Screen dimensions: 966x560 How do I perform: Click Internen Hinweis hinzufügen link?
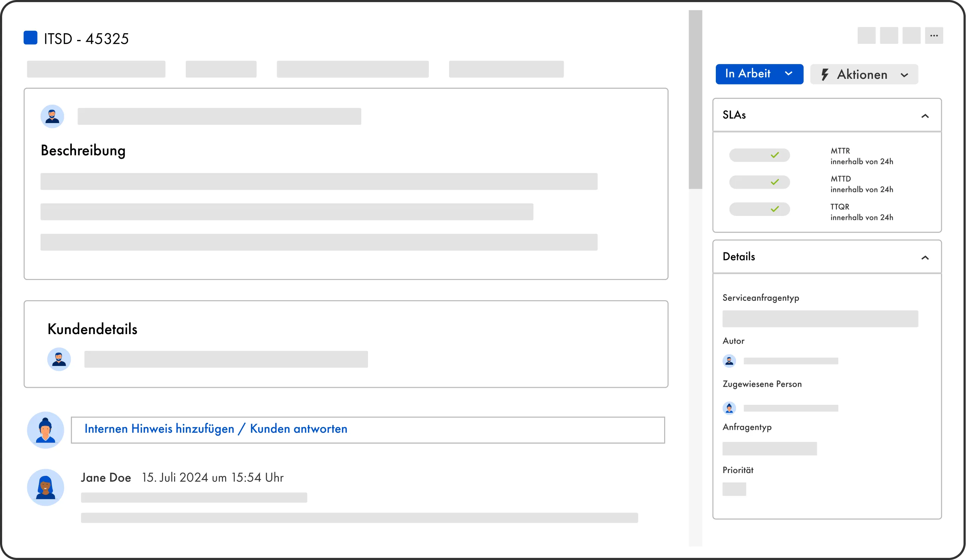[159, 428]
